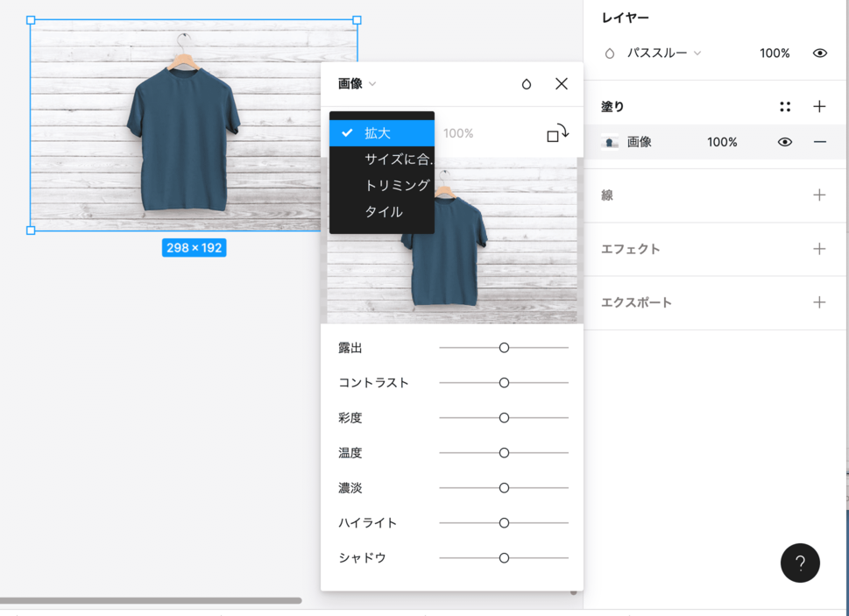Image resolution: width=849 pixels, height=616 pixels.
Task: Open the help question mark button
Action: coord(800,563)
